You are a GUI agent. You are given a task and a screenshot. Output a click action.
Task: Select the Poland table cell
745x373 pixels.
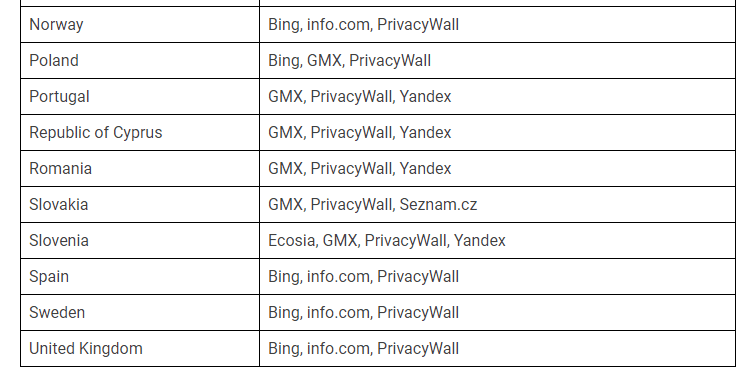(x=140, y=61)
